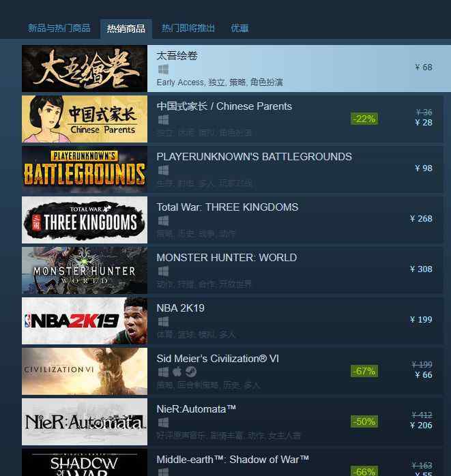The width and height of the screenshot is (451, 476).
Task: Click the -22% discount badge for Chinese Parents
Action: click(x=364, y=119)
